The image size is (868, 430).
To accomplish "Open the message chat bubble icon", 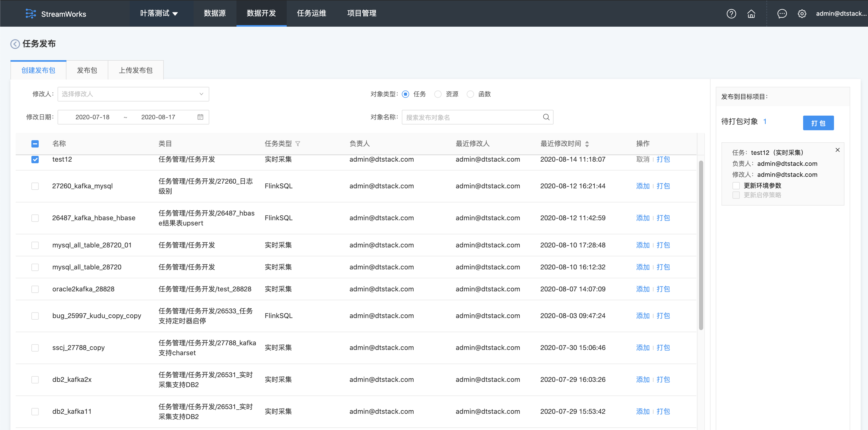I will (x=782, y=14).
